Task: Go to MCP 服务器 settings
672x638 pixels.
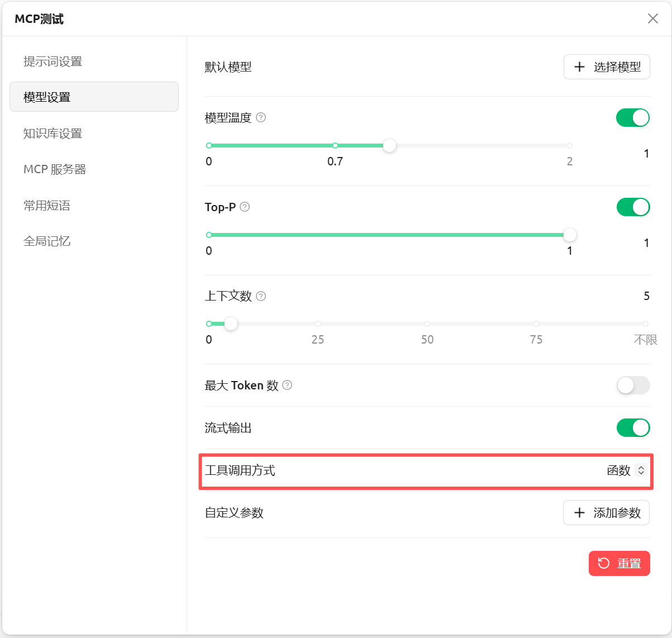Action: (55, 169)
